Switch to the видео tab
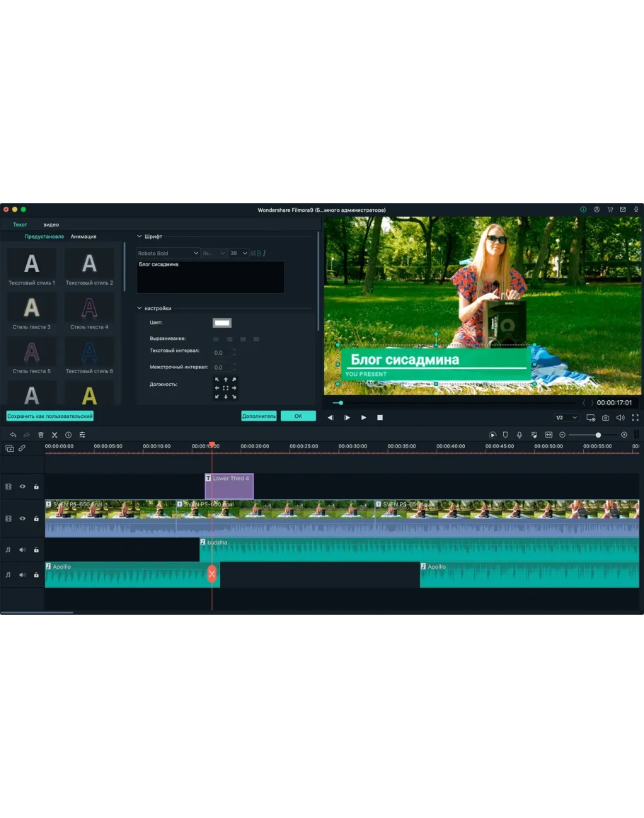Viewport: 644px width, 818px height. pos(51,225)
